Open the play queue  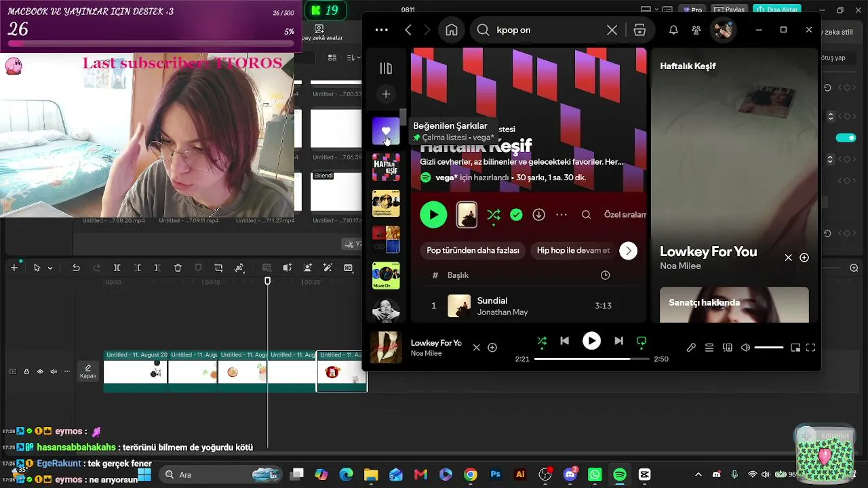coord(709,348)
